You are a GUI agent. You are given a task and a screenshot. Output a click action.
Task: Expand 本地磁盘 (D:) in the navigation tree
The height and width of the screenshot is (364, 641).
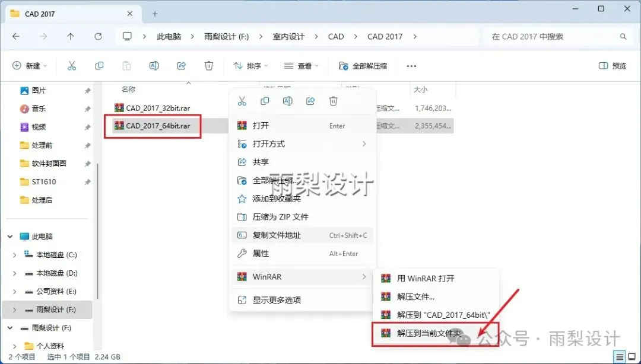15,273
